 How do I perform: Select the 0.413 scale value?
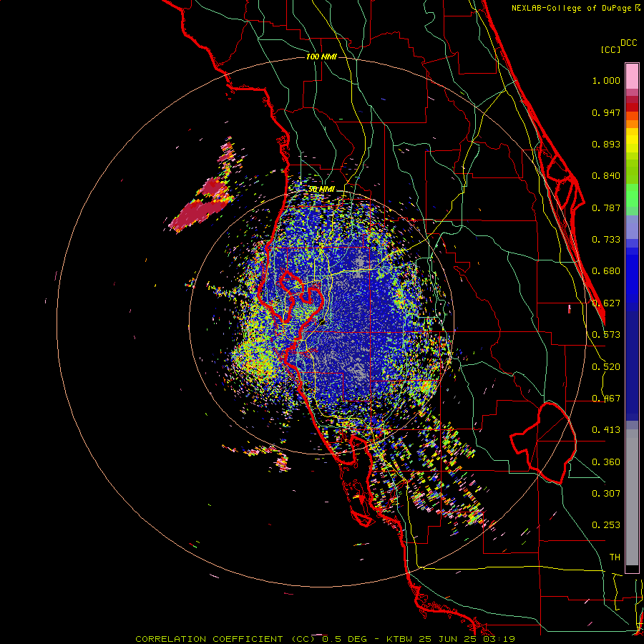coord(606,430)
